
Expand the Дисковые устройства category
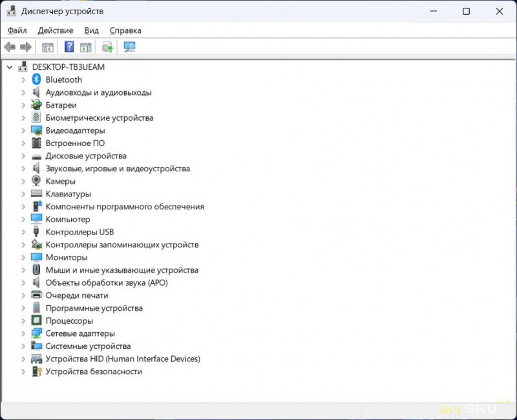[x=23, y=156]
